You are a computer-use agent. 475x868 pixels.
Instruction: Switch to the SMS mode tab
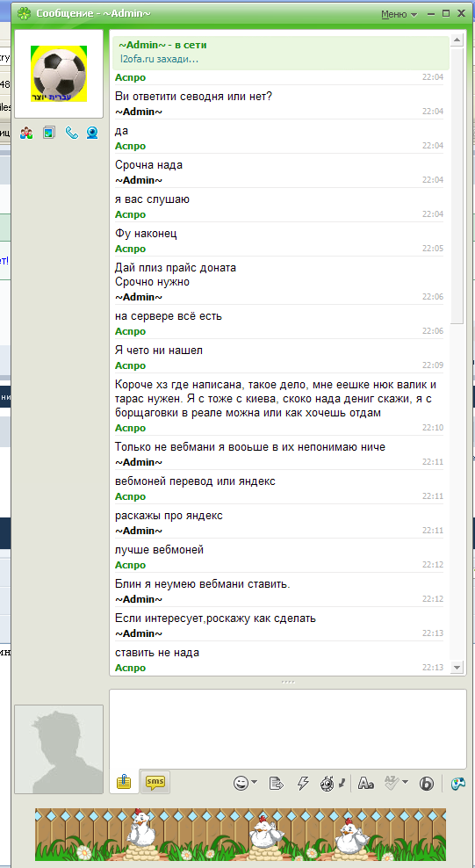click(x=155, y=782)
